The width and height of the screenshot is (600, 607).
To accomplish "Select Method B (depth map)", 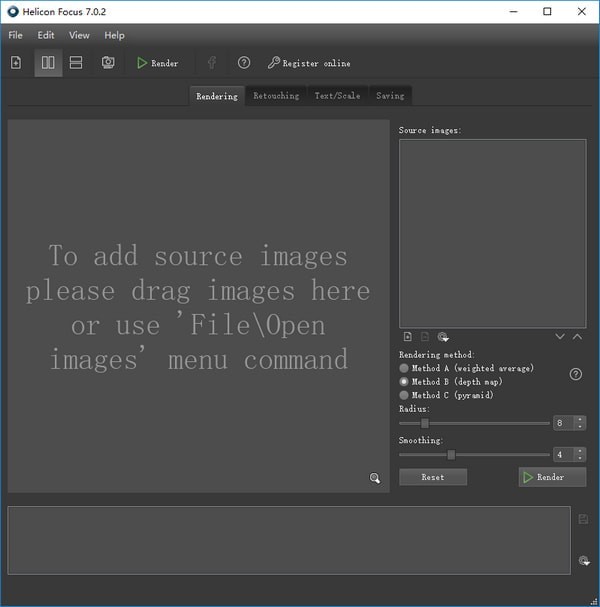I will click(x=404, y=381).
